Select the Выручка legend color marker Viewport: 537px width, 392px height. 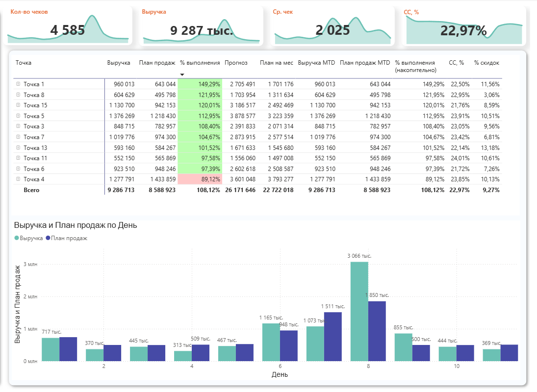[x=17, y=238]
